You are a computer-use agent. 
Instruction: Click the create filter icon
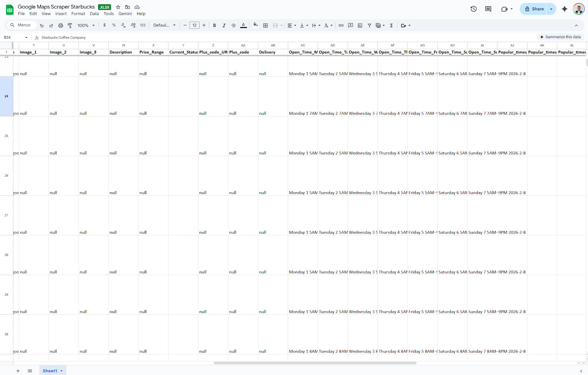click(x=369, y=25)
